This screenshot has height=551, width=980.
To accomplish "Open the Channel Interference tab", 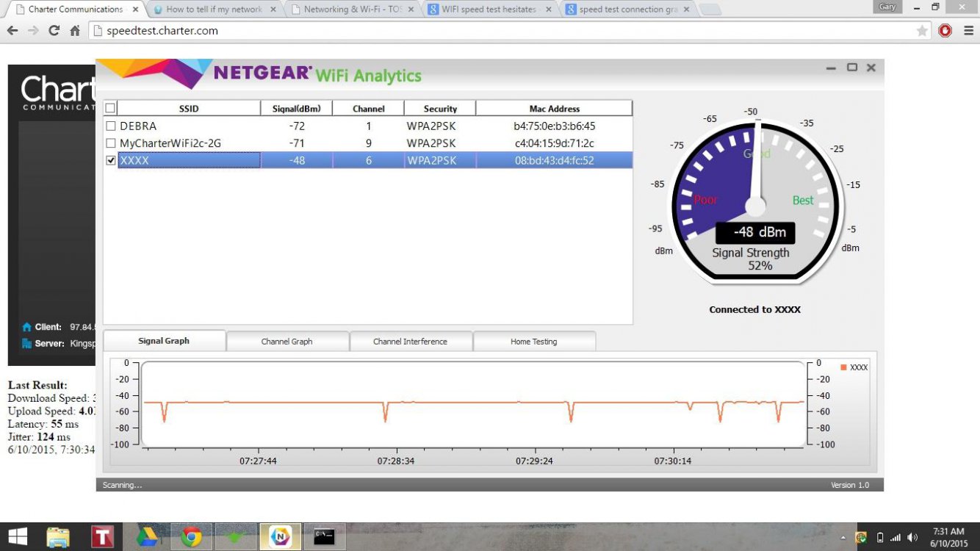I will (410, 342).
